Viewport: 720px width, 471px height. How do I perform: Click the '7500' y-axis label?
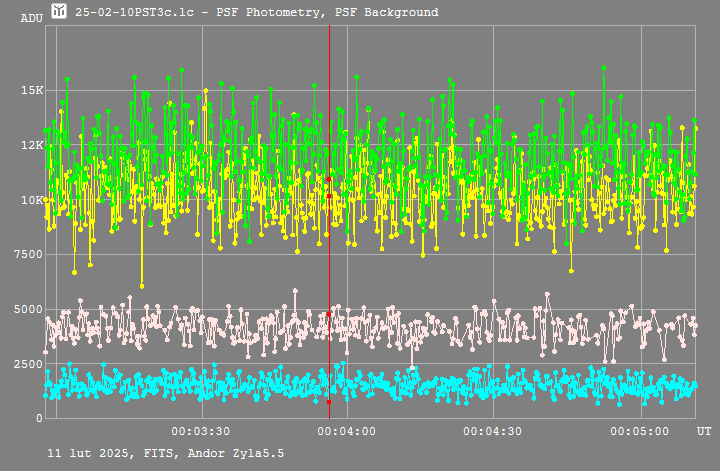coord(28,255)
